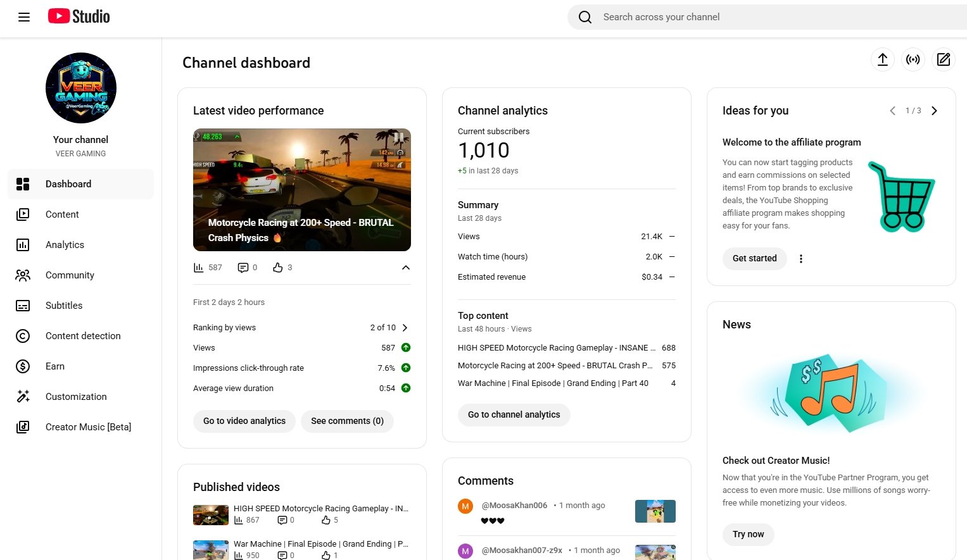Expand the Ranking by views chevron
Viewport: 967px width, 560px height.
point(405,328)
